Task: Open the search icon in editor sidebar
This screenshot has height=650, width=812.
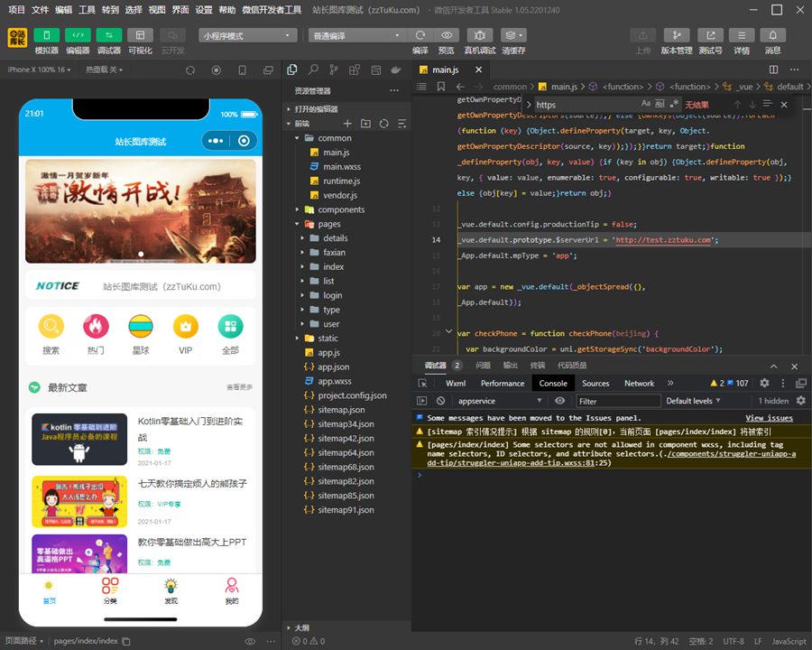Action: pos(312,70)
